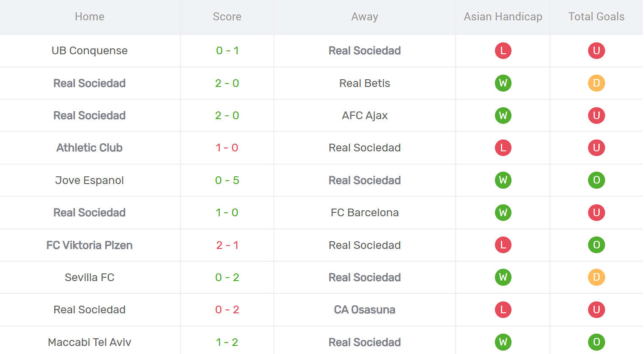Select FC Viktoria Plzen home team
This screenshot has height=354, width=644.
pos(89,245)
